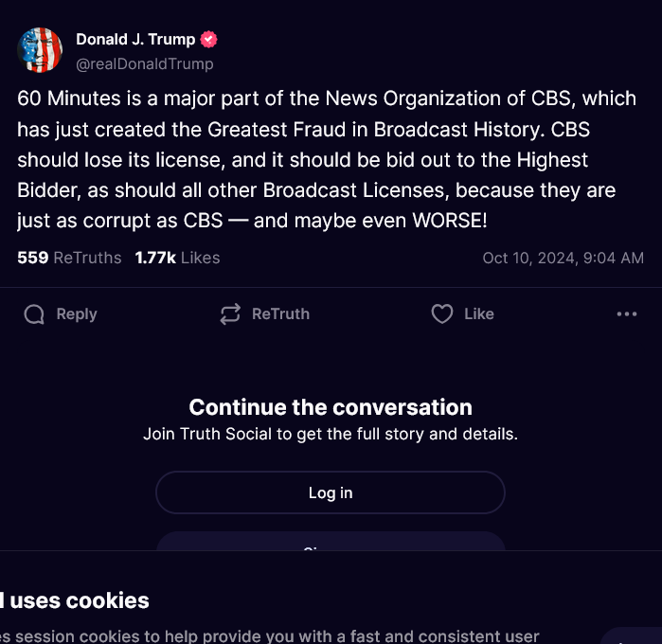
Task: Click the "Continue the conversation" heading
Action: click(x=331, y=407)
